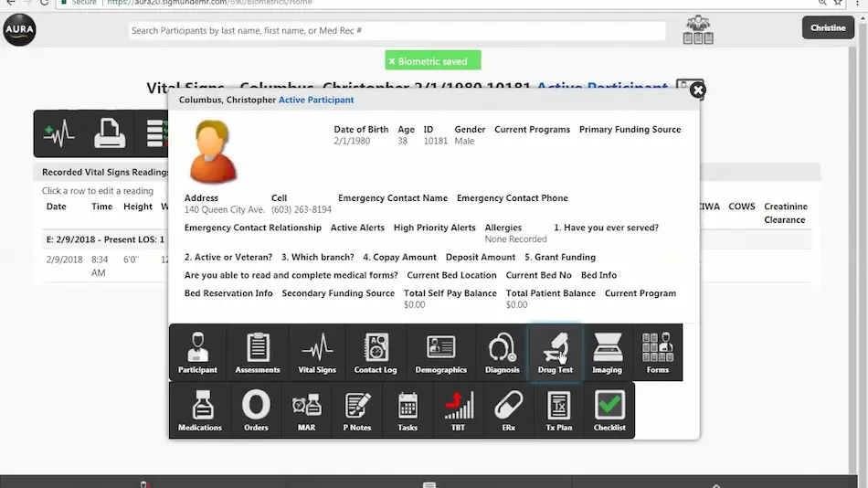Viewport: 868px width, 488px height.
Task: Bookmark the page with the star icon
Action: (x=838, y=3)
